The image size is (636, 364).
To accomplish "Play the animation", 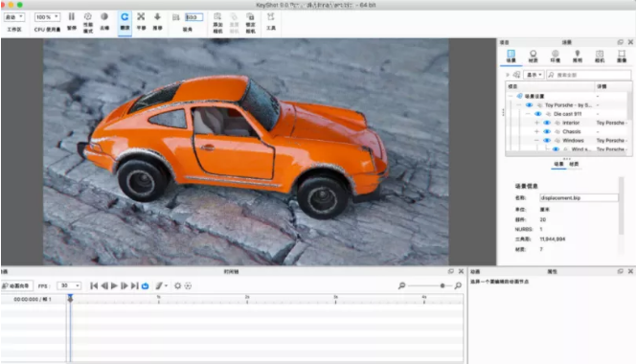I will 114,285.
